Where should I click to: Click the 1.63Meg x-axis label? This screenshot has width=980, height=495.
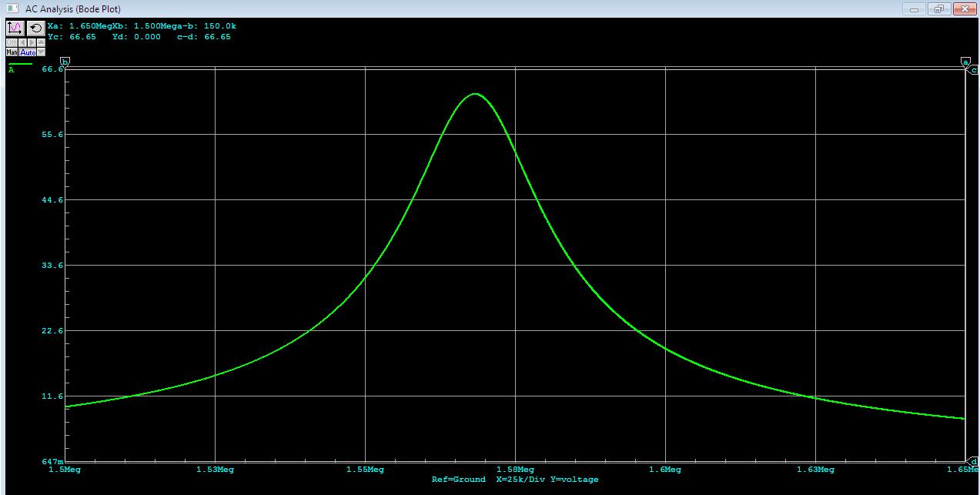coord(815,469)
